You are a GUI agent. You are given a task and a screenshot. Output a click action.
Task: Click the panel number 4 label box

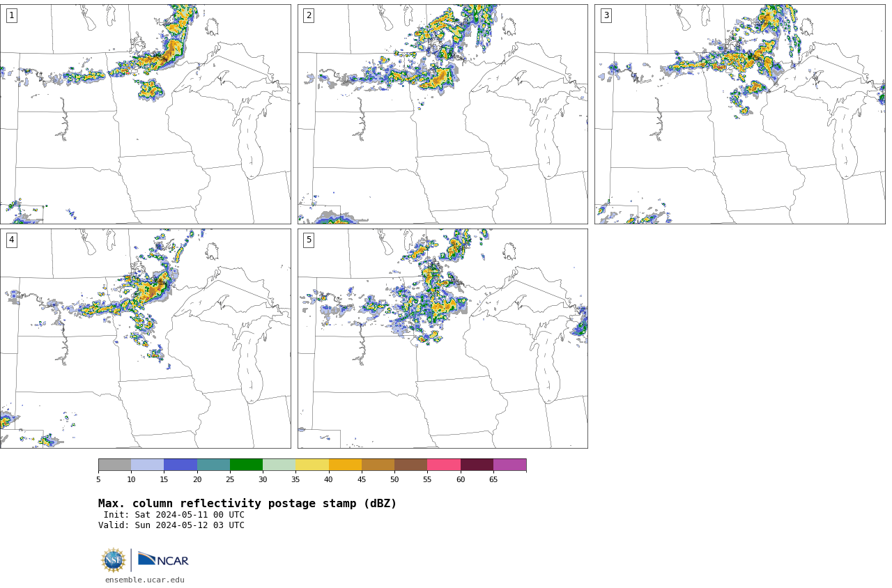(x=11, y=240)
